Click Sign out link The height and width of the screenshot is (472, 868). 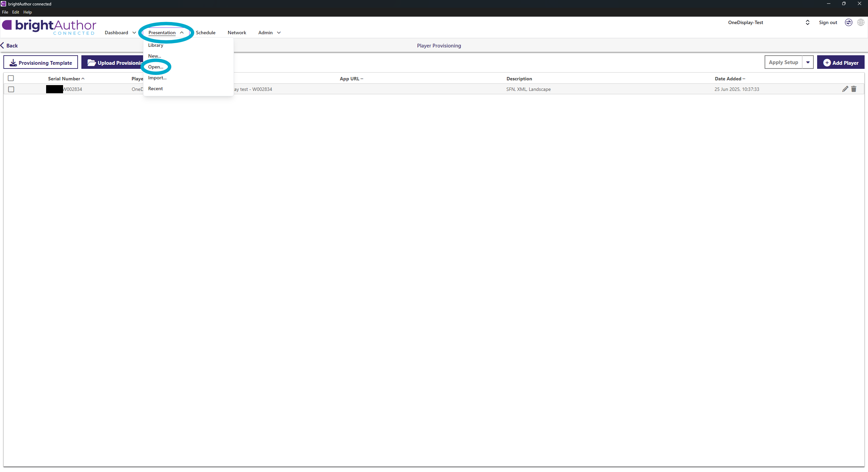pos(828,22)
